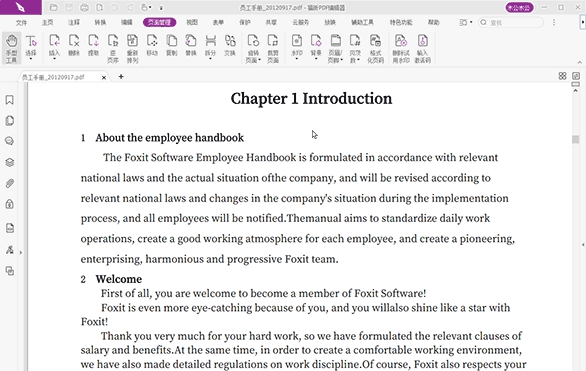
Task: Switch to the Edit (编辑) ribbon tab
Action: (126, 22)
